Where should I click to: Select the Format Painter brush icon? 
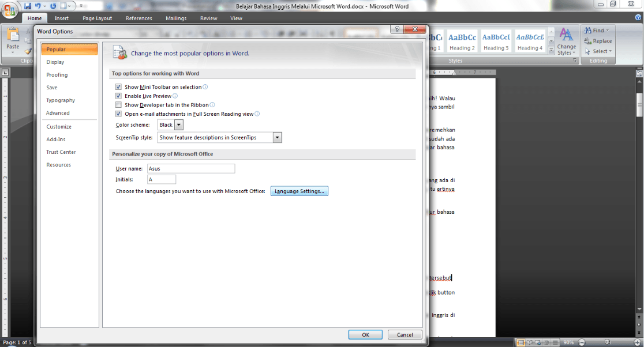pos(28,52)
